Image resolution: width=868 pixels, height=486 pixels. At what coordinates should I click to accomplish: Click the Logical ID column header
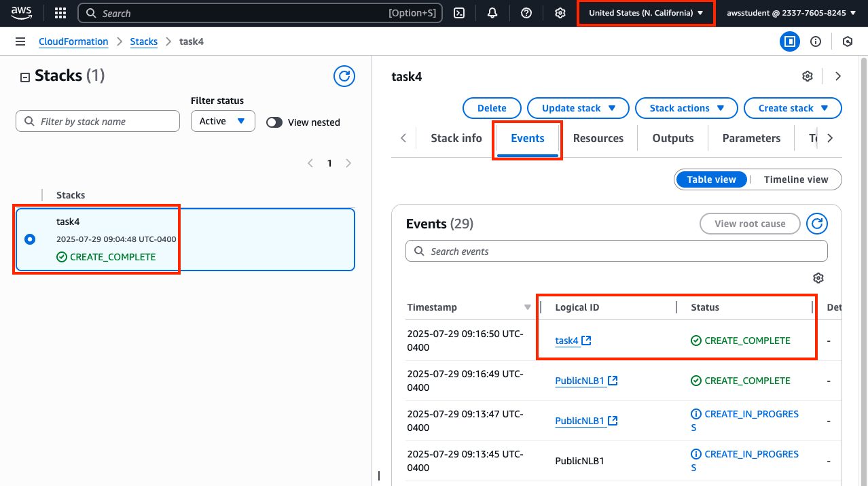pyautogui.click(x=577, y=307)
